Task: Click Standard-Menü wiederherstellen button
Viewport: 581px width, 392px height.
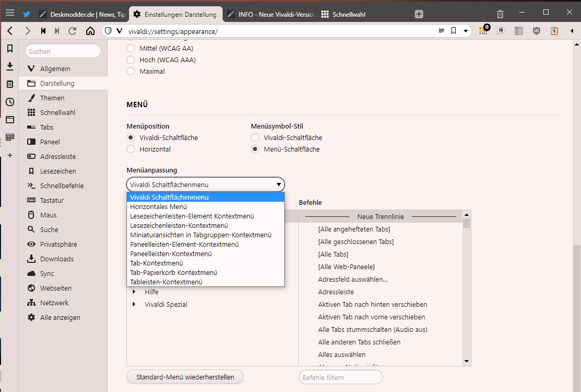Action: coord(185,377)
